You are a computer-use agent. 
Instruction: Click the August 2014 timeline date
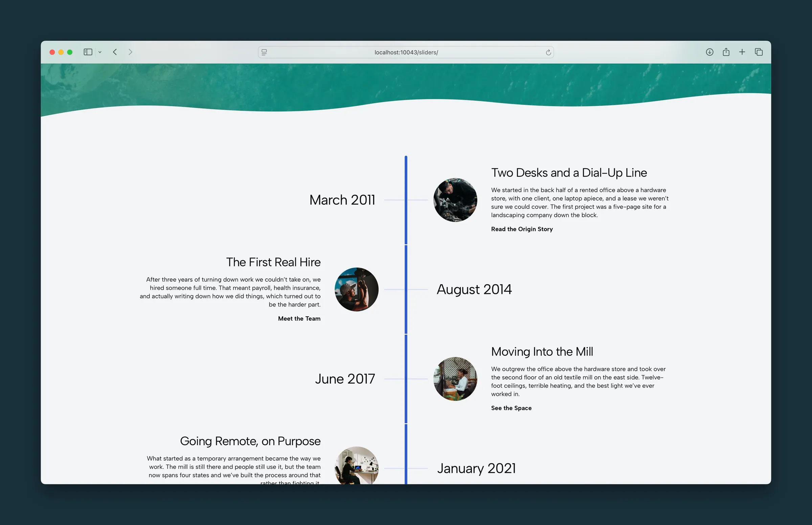pos(474,290)
